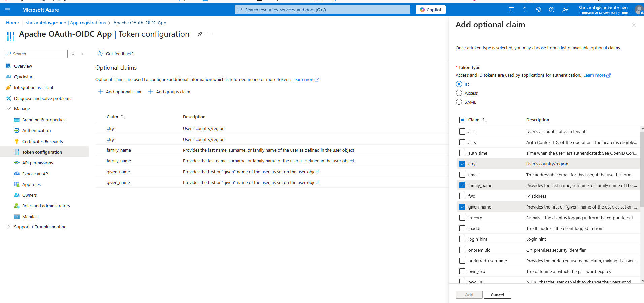Viewport: 644px width, 303px height.
Task: Open portal settings gear icon
Action: 538,10
